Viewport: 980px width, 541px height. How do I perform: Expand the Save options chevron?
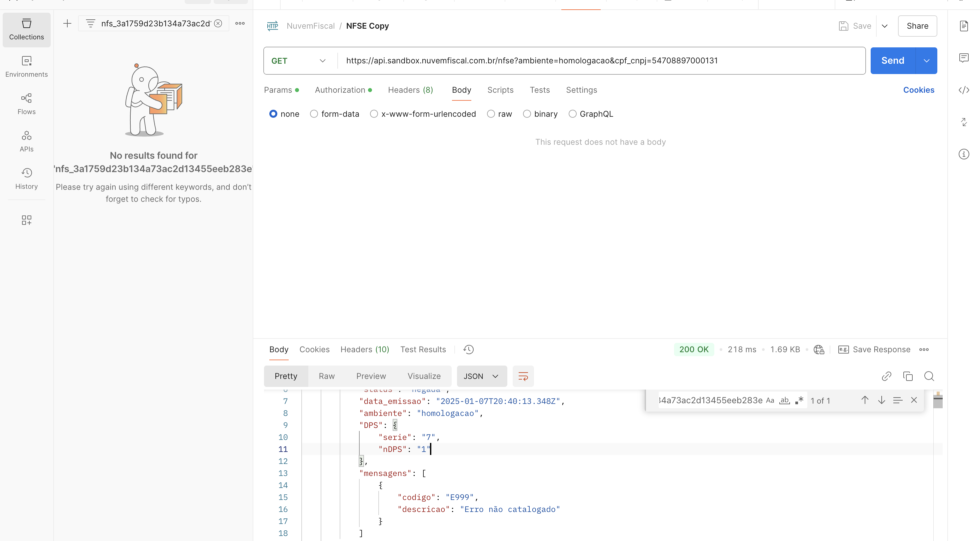(885, 26)
